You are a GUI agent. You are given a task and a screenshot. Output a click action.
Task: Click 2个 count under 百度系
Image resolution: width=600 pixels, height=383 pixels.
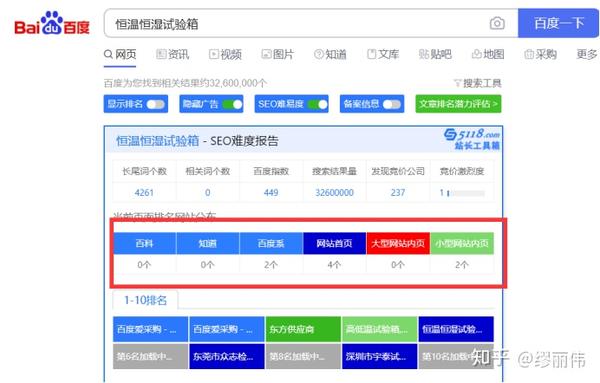point(271,264)
